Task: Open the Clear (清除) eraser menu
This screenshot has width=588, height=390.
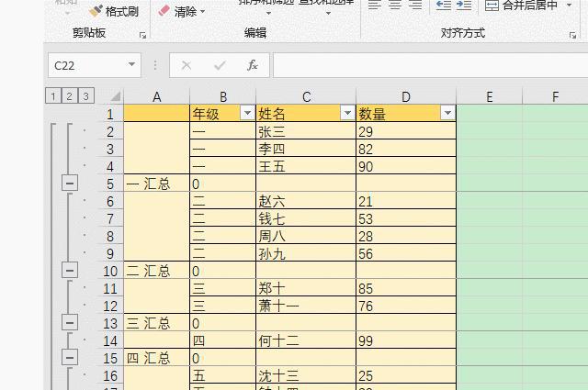Action: coord(182,11)
